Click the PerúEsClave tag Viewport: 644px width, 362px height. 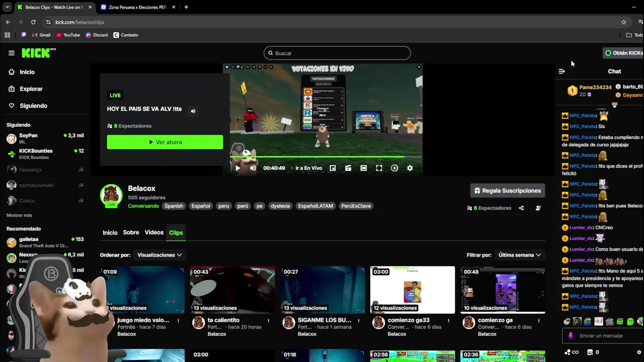click(356, 206)
